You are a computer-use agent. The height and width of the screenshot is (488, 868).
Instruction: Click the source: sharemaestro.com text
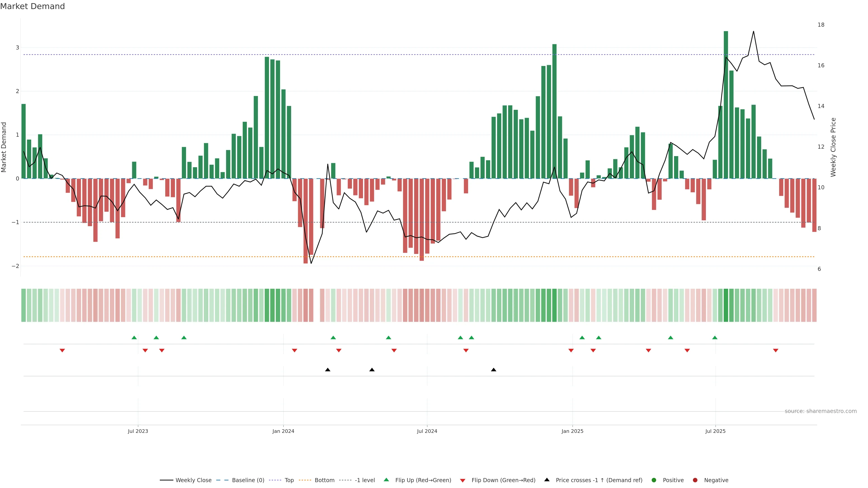[821, 411]
